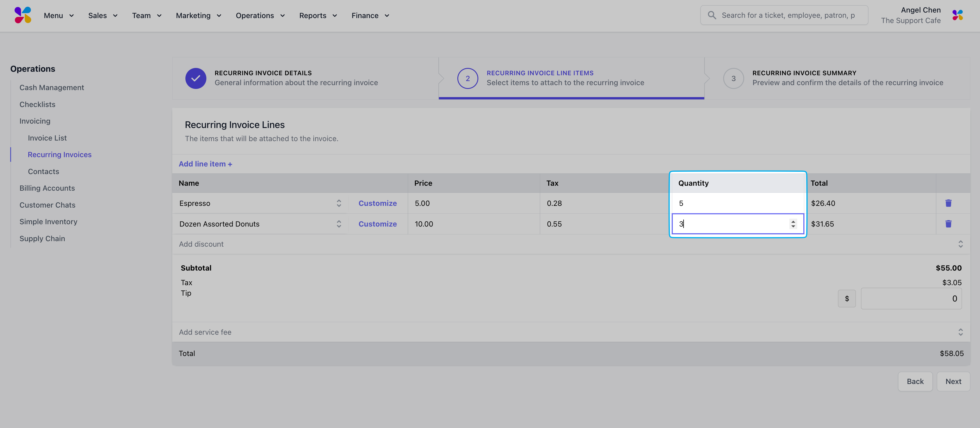Delete the Dozen Assorted Donuts line
Viewport: 980px width, 428px height.
(x=948, y=224)
